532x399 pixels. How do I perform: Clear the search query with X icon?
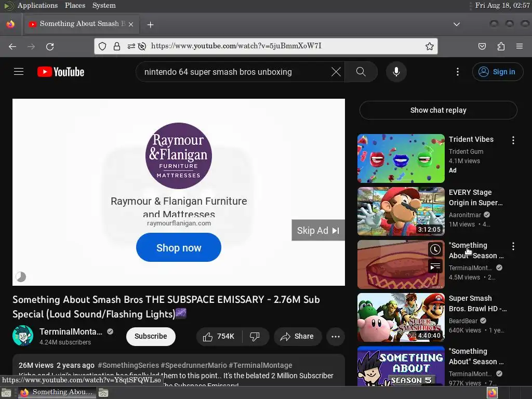336,72
